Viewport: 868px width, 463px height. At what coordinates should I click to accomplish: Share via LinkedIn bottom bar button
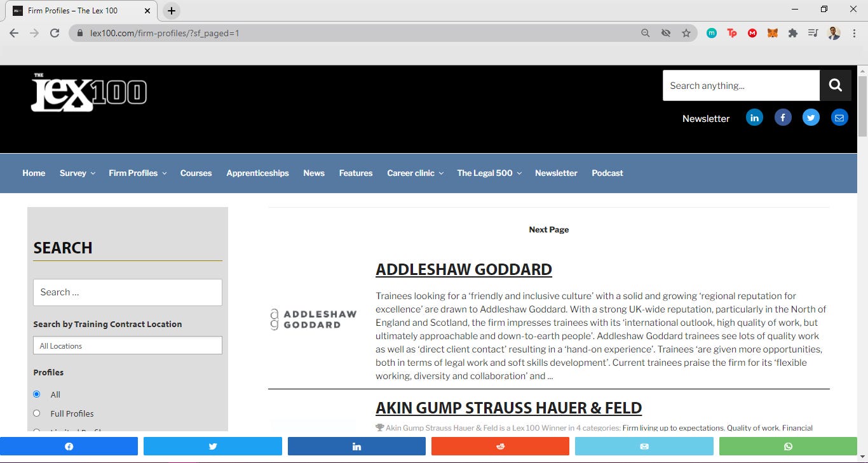[356, 446]
